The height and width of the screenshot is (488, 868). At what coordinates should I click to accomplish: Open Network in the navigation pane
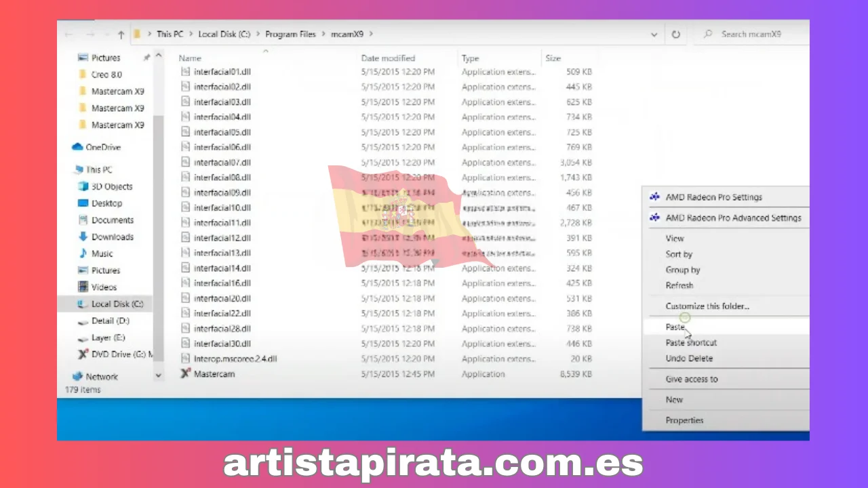click(95, 376)
